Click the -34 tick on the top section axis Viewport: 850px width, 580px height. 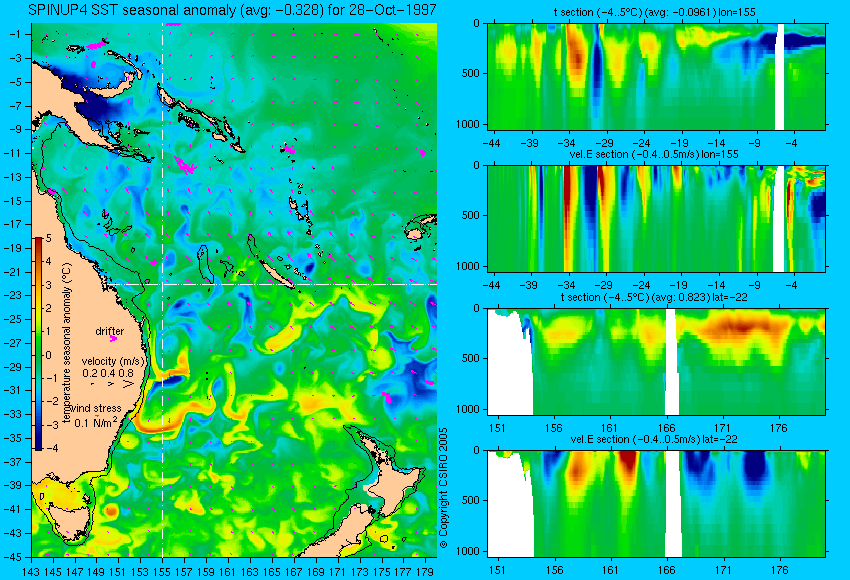tap(566, 143)
